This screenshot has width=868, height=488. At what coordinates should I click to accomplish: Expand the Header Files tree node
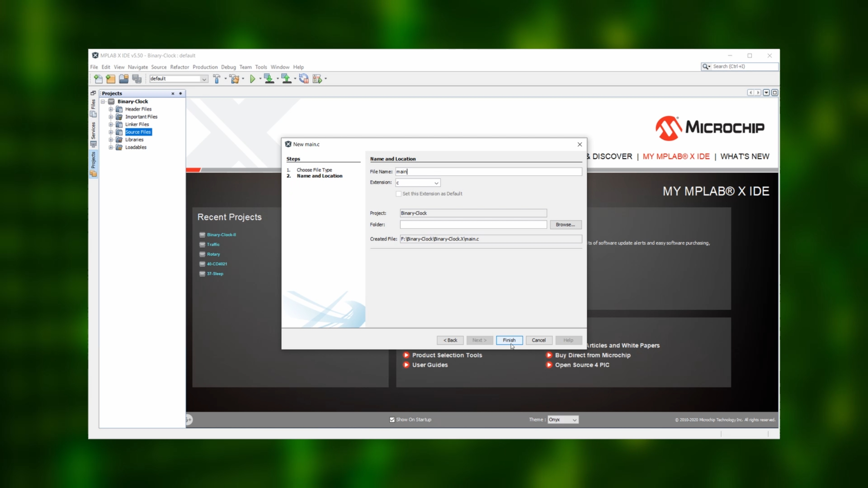[x=111, y=109]
